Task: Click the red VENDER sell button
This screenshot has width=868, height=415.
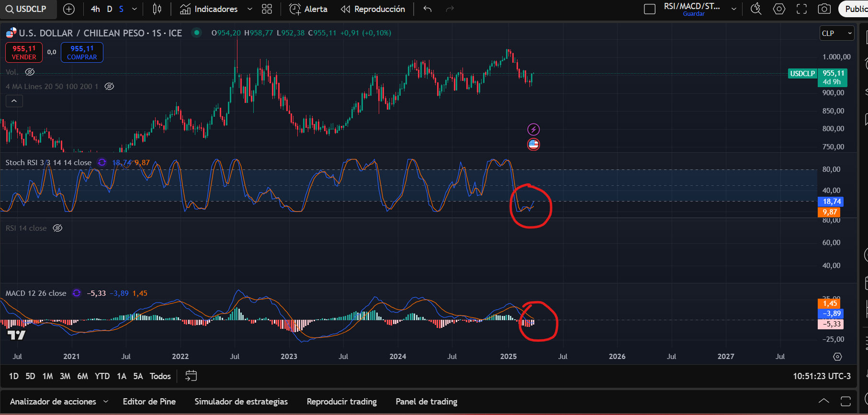Action: tap(24, 53)
